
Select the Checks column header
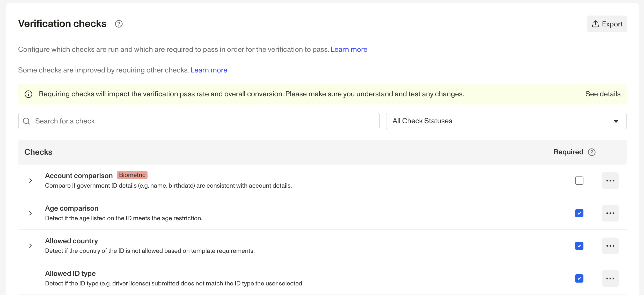[x=38, y=152]
